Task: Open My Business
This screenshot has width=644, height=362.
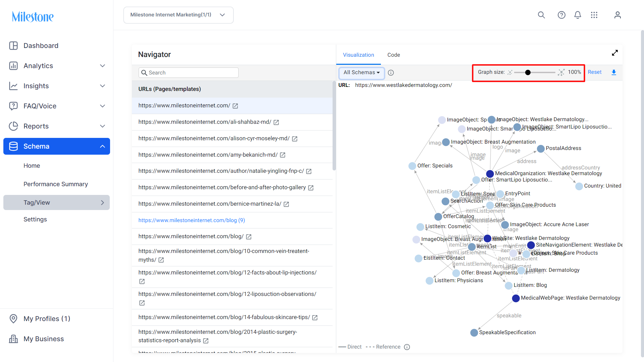Action: point(44,339)
